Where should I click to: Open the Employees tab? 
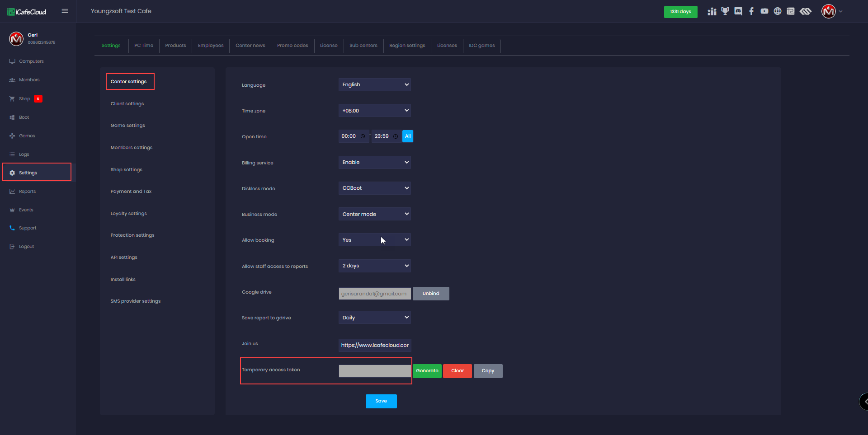211,46
